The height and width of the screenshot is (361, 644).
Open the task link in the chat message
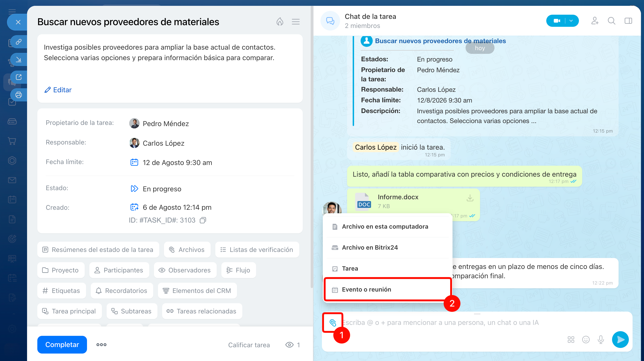440,41
